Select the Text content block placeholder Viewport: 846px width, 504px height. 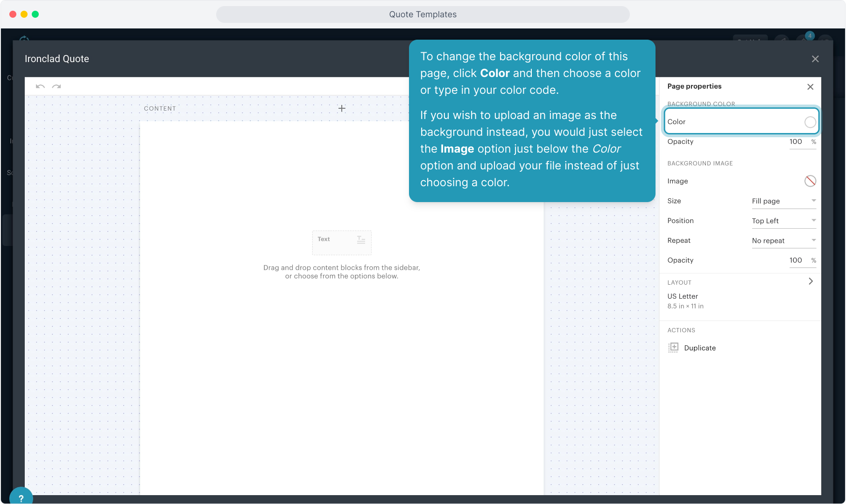(342, 243)
